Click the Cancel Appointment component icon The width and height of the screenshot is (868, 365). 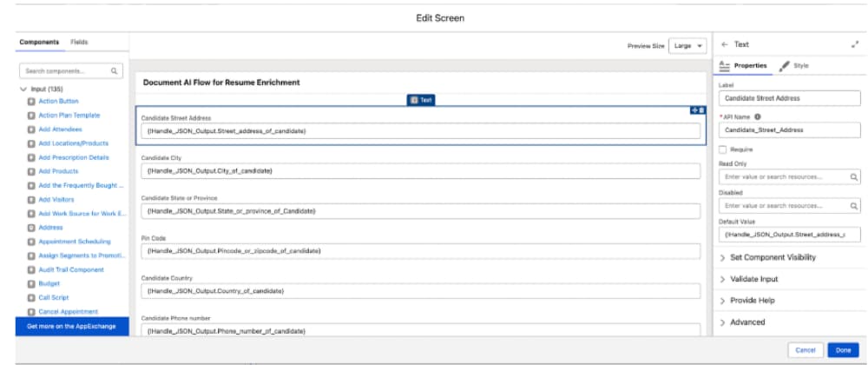tap(31, 312)
